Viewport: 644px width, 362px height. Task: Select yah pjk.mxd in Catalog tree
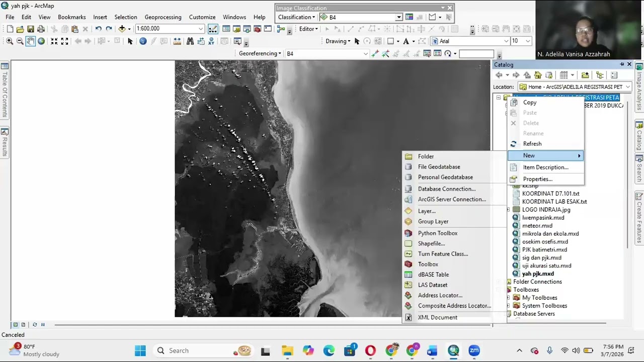(x=538, y=274)
